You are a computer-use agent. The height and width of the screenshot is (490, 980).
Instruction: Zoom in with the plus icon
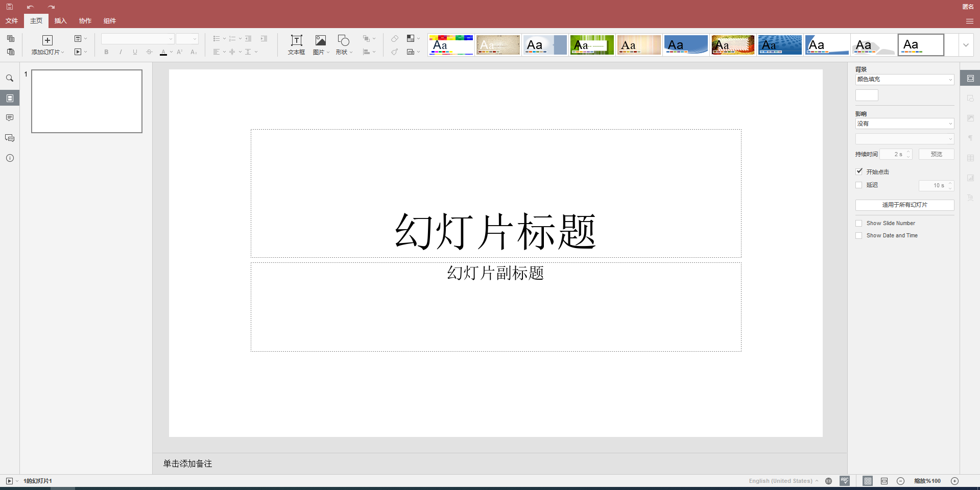click(954, 481)
